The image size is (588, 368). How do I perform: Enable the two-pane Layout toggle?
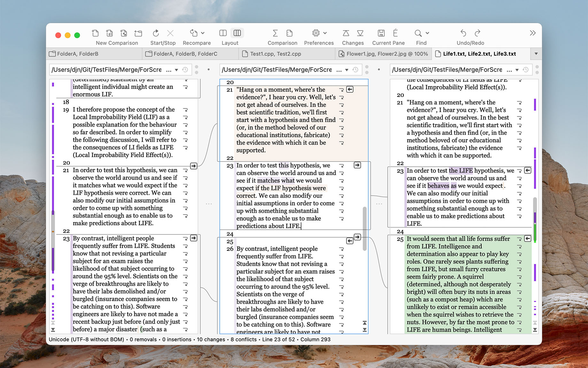pos(222,33)
